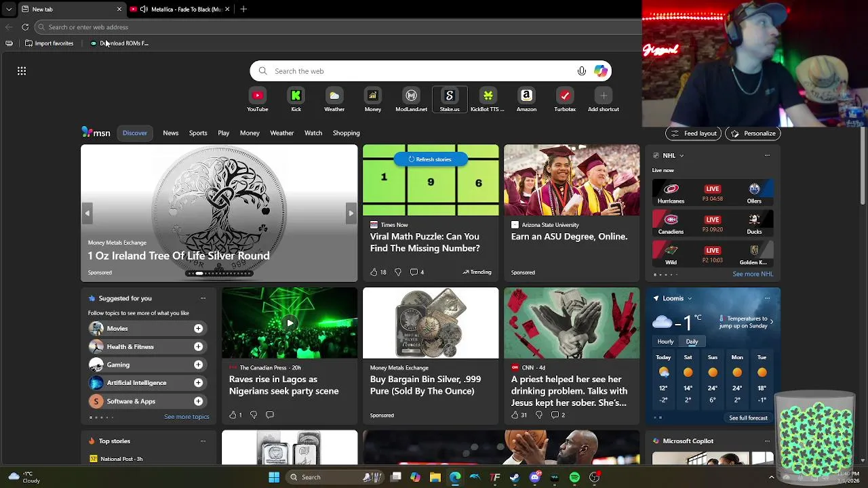The height and width of the screenshot is (488, 868).
Task: Switch to the Metallica Fade To Black tab
Action: pos(180,9)
